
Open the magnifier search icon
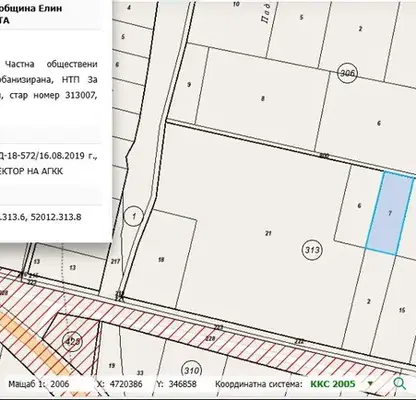click(x=399, y=384)
